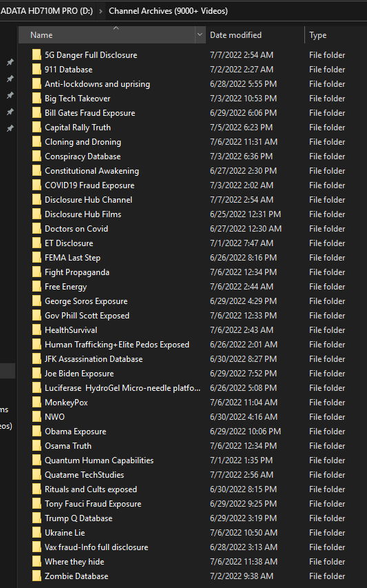Select Tony Fauci Fraud Exposure folder name
Image resolution: width=367 pixels, height=588 pixels.
point(93,504)
